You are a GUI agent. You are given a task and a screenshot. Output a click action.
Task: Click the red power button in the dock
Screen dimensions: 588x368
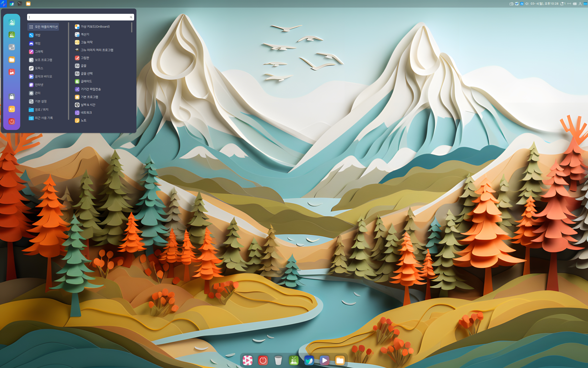[263, 360]
